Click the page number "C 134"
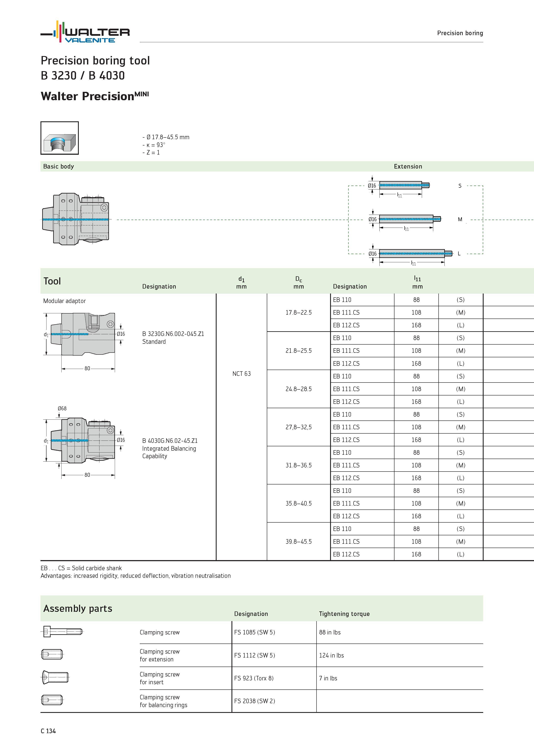534x756 pixels. point(48,731)
